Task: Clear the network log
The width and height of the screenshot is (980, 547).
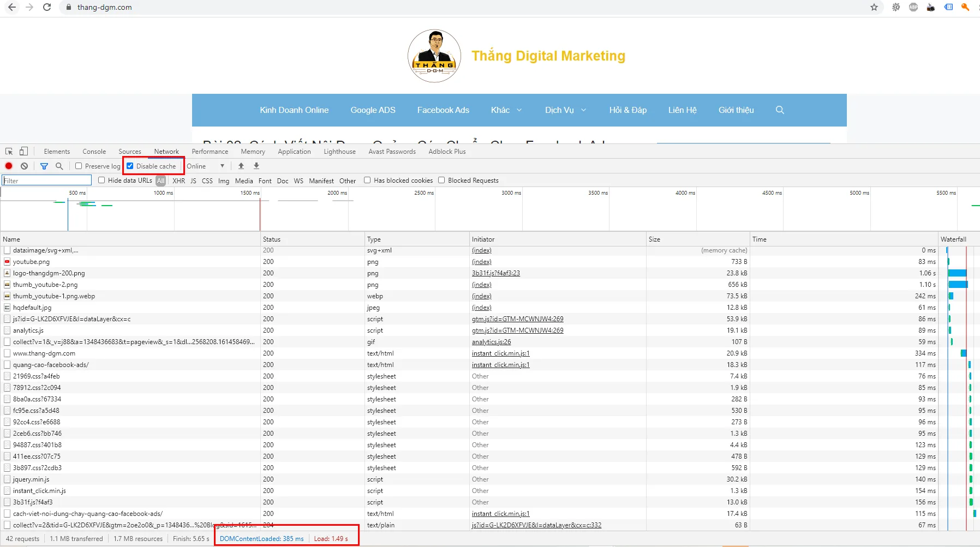Action: [24, 166]
